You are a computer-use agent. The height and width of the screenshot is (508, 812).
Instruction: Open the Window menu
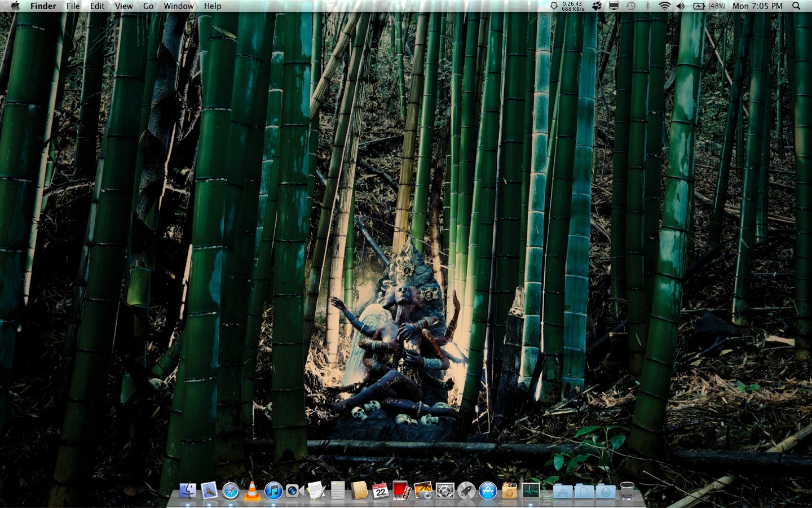coord(179,6)
